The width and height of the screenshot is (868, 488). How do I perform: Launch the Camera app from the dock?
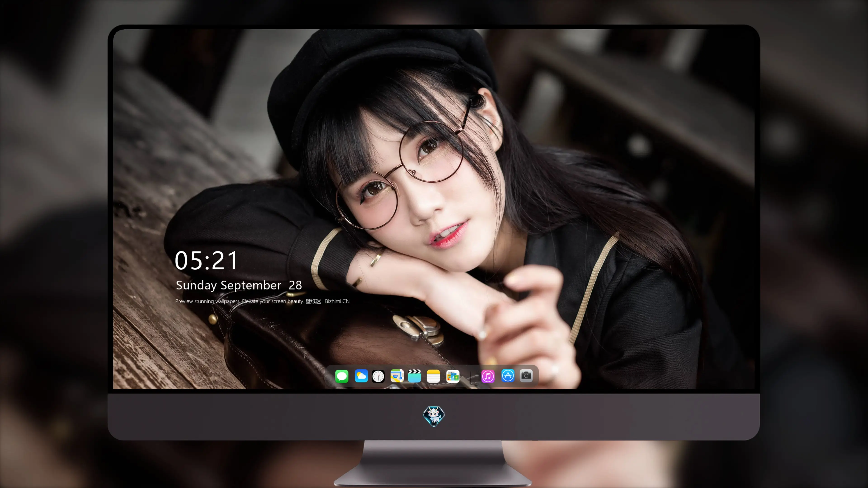click(x=526, y=375)
